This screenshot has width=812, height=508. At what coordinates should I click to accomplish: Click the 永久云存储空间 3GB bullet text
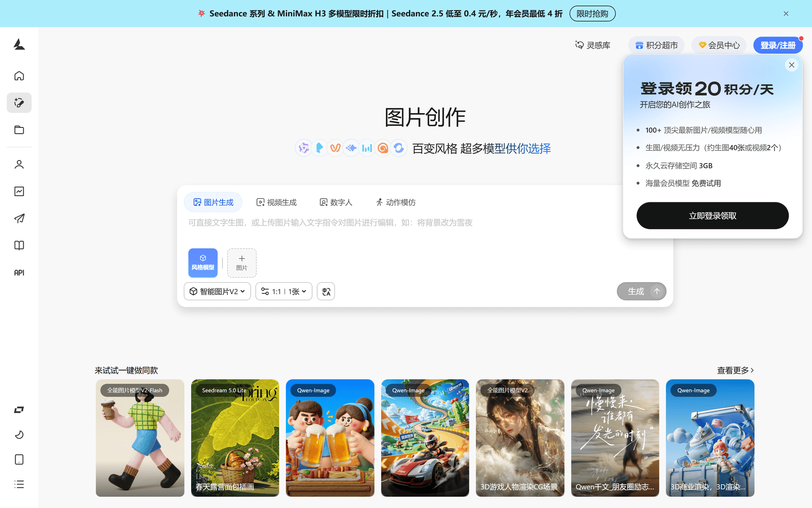point(679,166)
